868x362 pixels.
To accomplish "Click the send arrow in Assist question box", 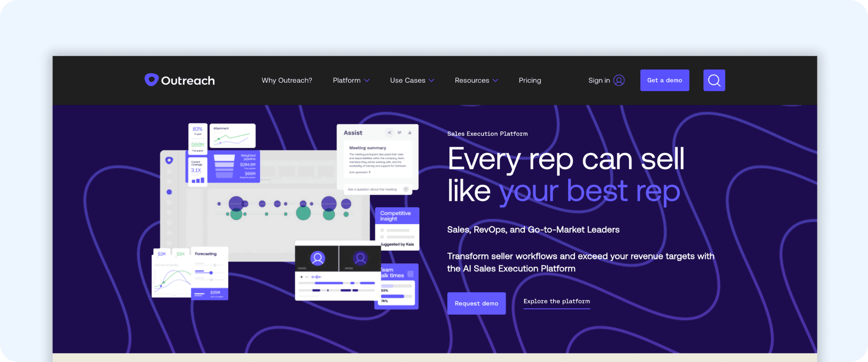I will point(406,189).
